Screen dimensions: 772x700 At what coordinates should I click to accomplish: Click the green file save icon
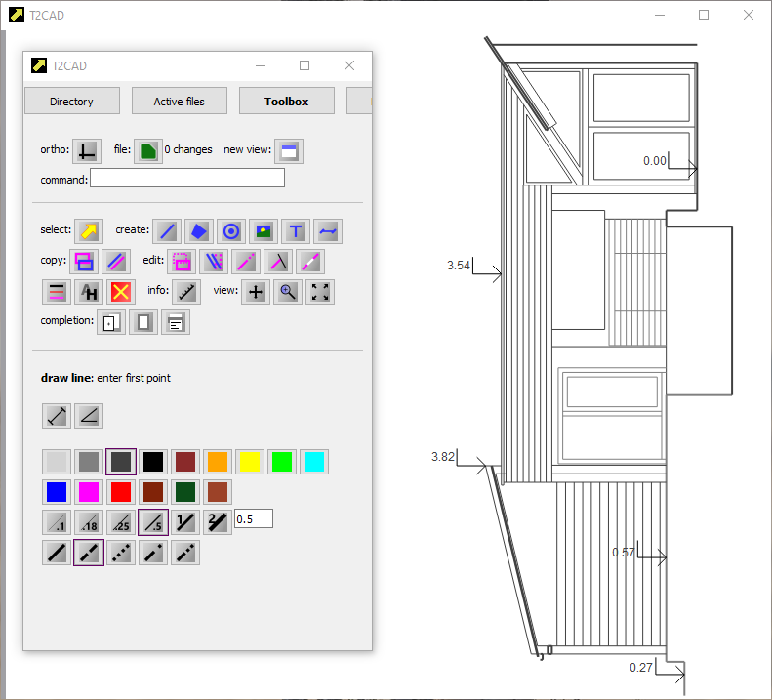(x=147, y=150)
